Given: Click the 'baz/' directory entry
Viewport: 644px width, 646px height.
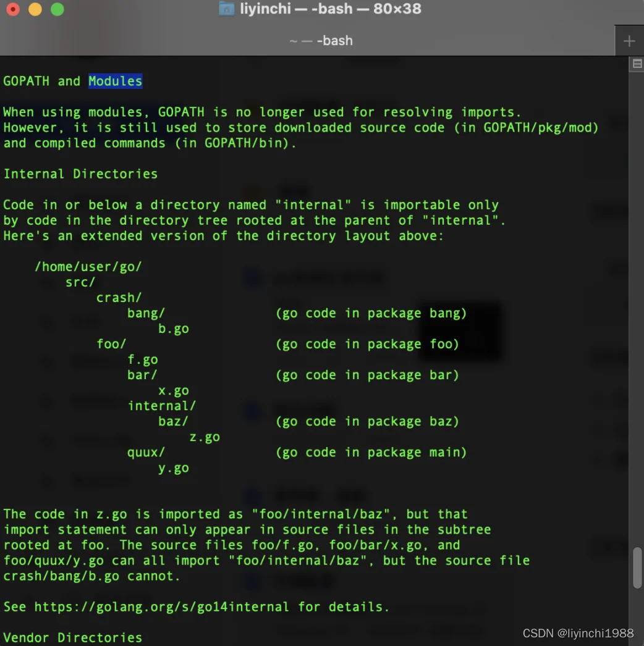Looking at the screenshot, I should 173,421.
